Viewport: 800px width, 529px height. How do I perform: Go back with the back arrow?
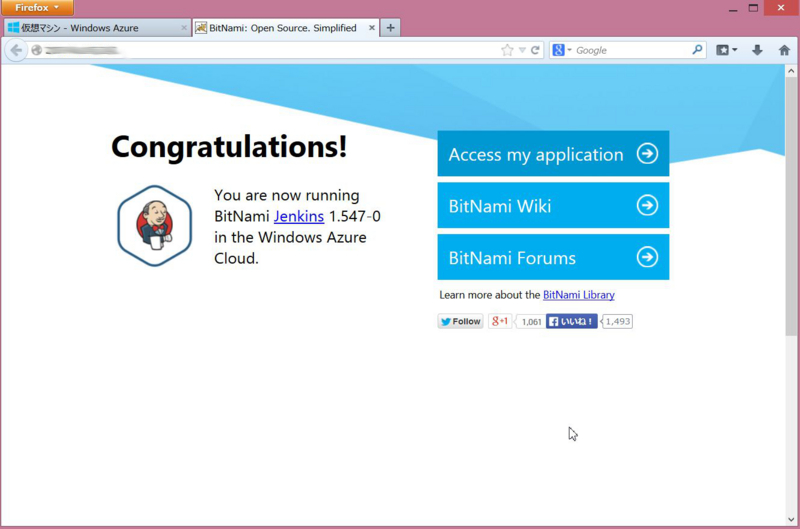(x=16, y=50)
